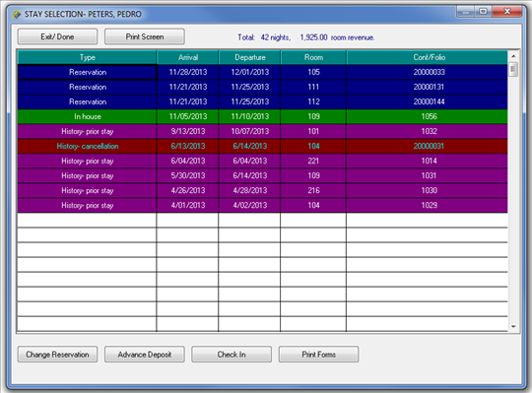Click folio number 1031
The image size is (532, 393).
point(428,175)
